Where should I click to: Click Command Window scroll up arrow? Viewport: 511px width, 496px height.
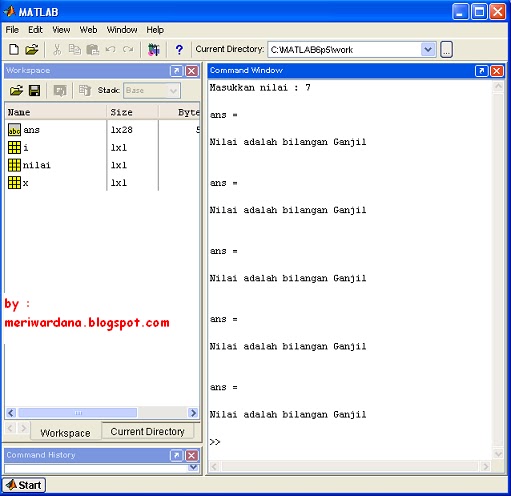coord(498,87)
